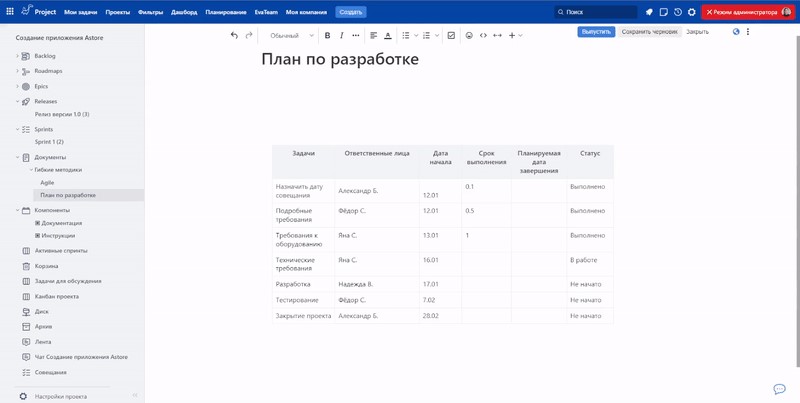Open the notifications bell icon
The image size is (800, 403).
tap(649, 12)
